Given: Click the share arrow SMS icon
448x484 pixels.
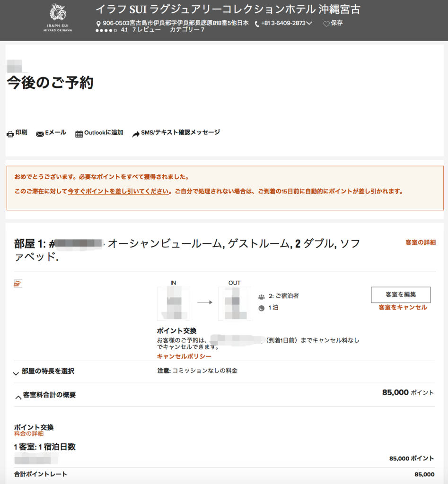Looking at the screenshot, I should [136, 134].
